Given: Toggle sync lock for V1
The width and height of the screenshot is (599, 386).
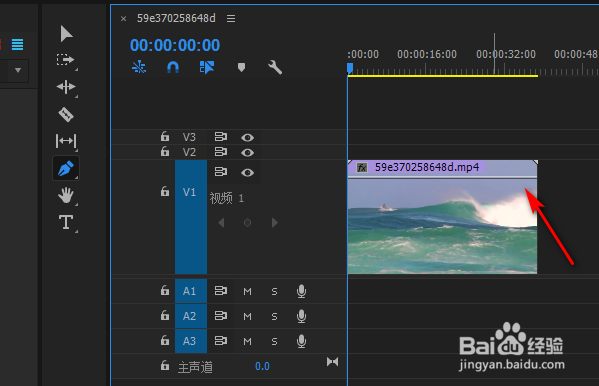Looking at the screenshot, I should coord(220,172).
